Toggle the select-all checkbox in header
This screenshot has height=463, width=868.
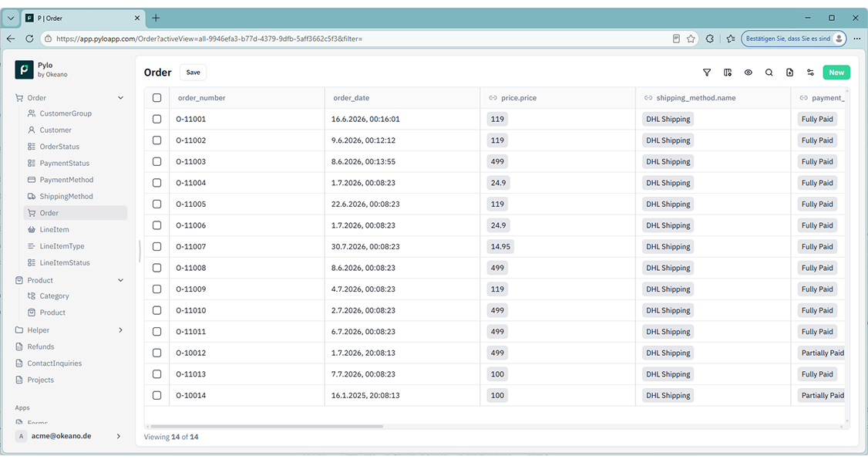(x=156, y=97)
